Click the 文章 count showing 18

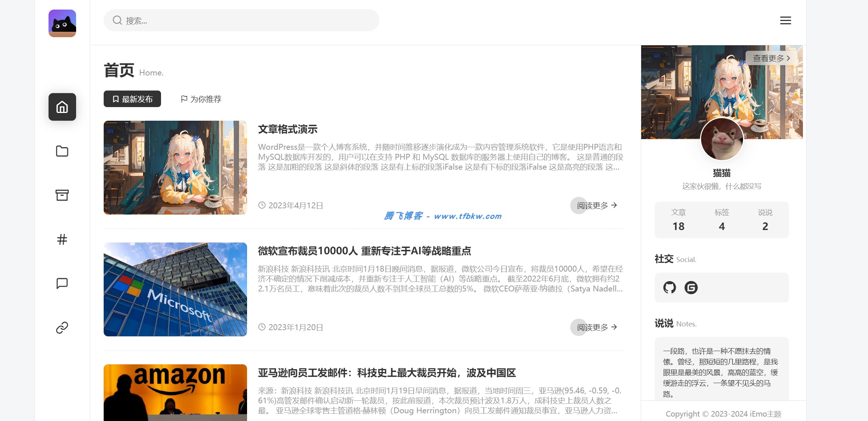point(678,220)
